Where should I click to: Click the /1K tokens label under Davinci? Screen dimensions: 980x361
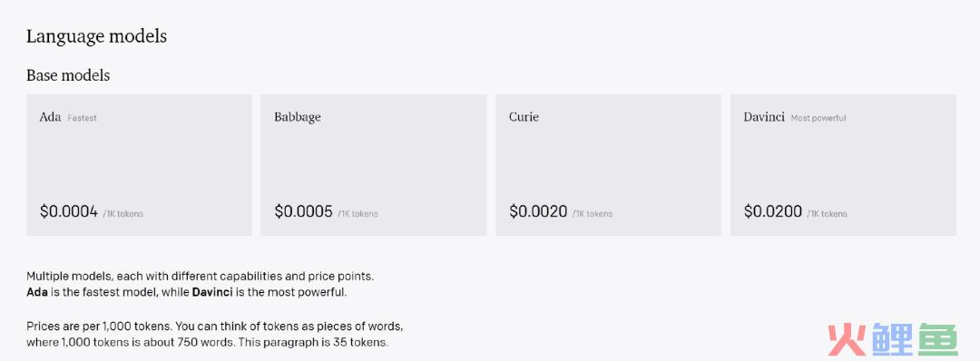827,213
